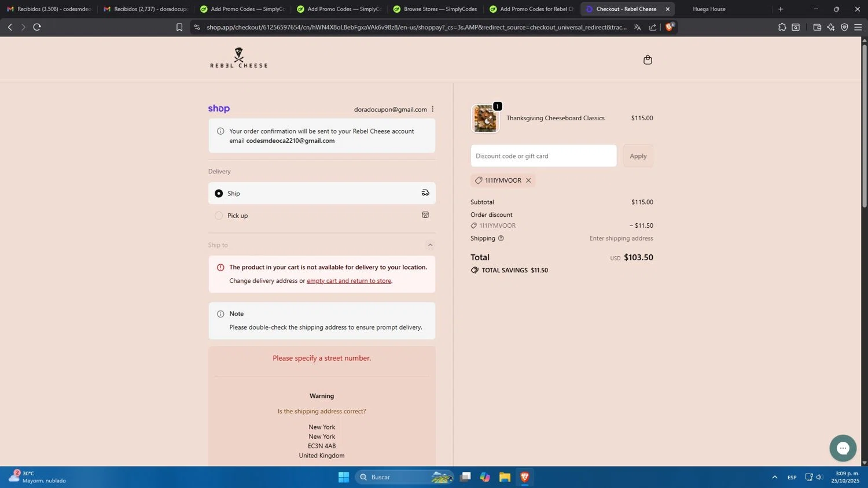Open account options menu beside doradocupon email

pos(432,109)
